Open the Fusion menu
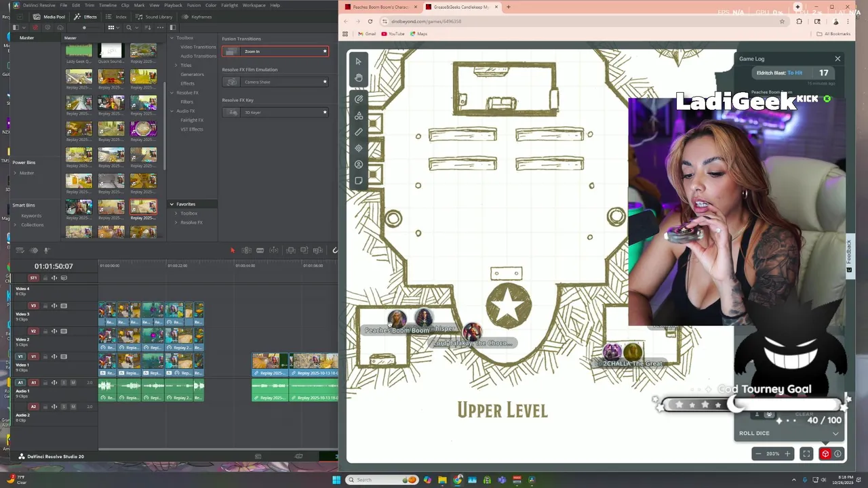The height and width of the screenshot is (488, 868). pos(194,5)
